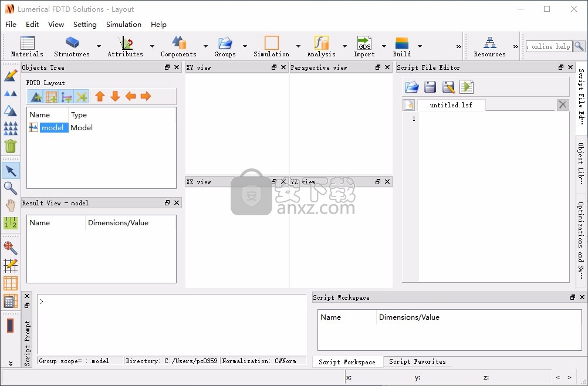Click in the Script Prompt input area
This screenshot has width=588, height=386.
point(172,324)
